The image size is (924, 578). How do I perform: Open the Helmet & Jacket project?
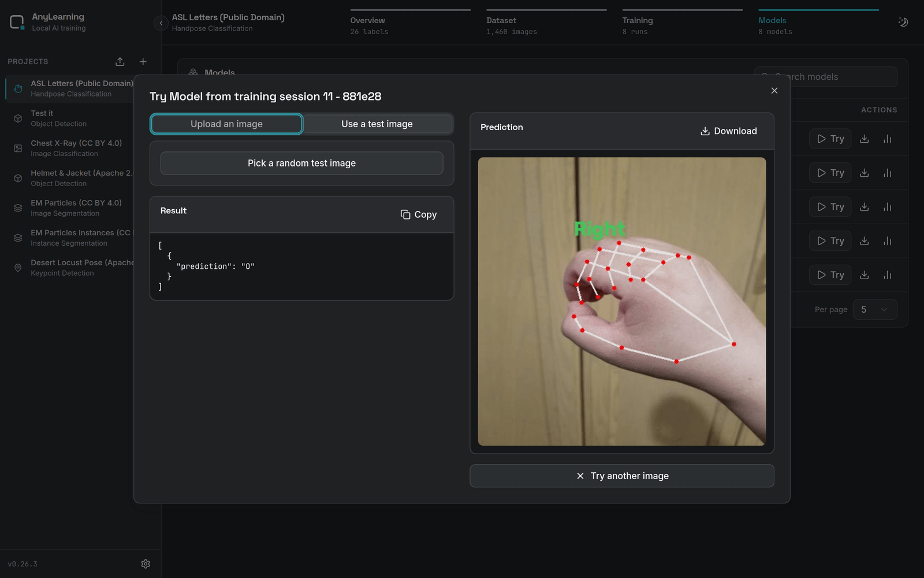[x=70, y=178]
